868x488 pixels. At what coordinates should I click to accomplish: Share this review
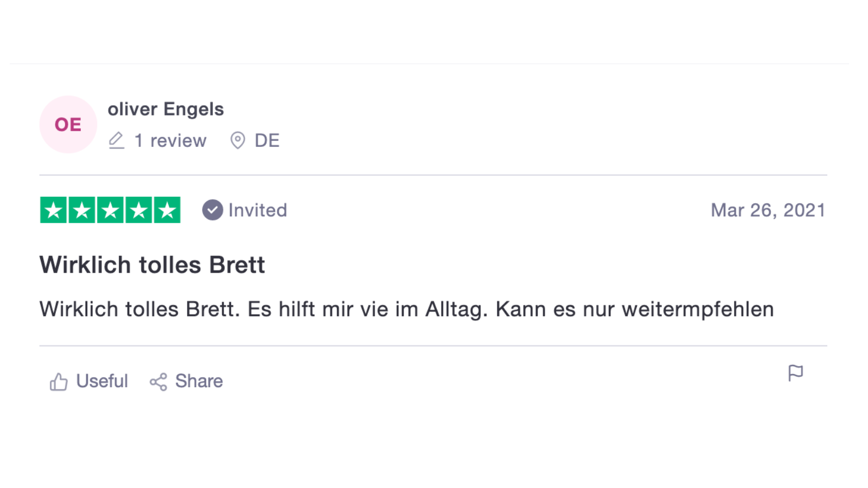tap(186, 381)
